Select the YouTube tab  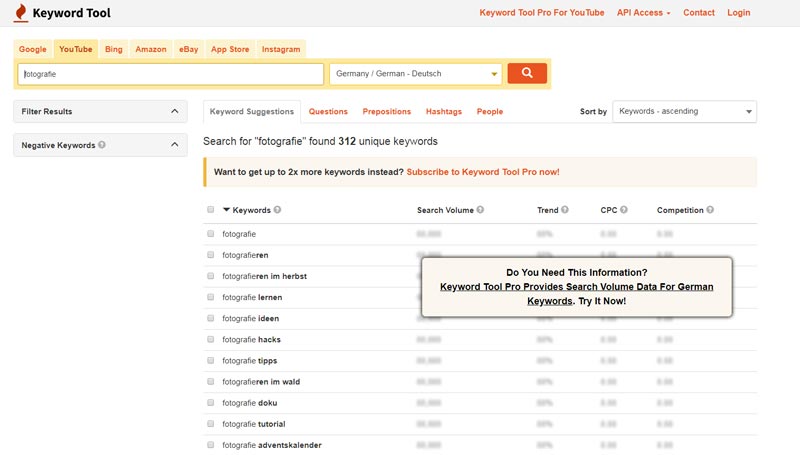click(x=76, y=49)
